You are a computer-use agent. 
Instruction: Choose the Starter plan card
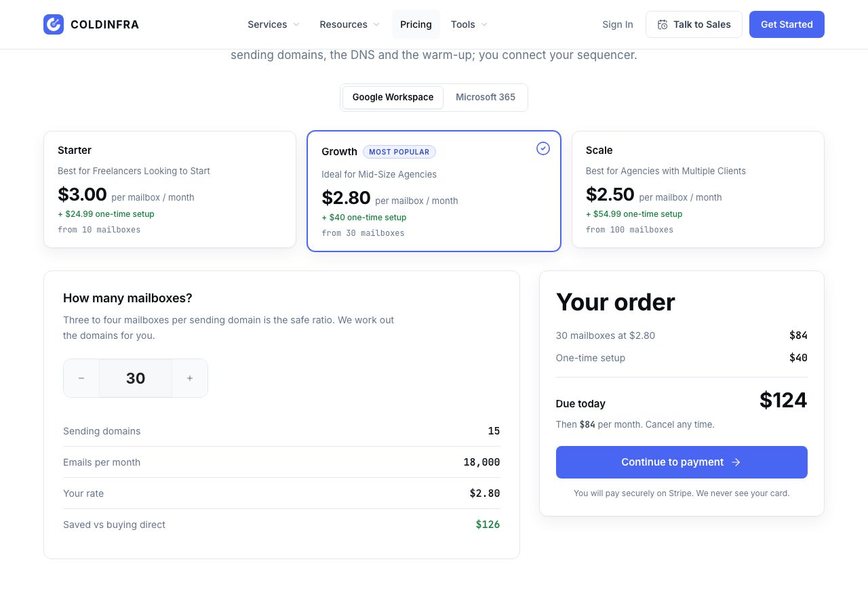tap(170, 189)
